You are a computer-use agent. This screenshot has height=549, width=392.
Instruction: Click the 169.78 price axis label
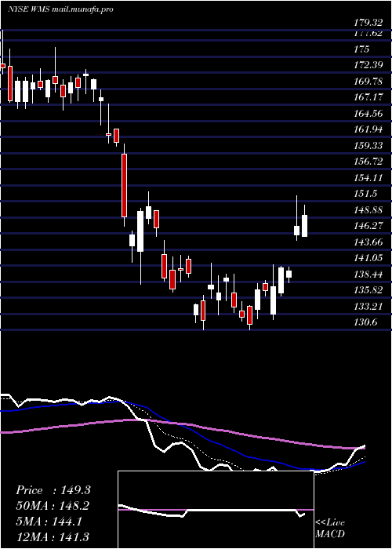pos(368,82)
